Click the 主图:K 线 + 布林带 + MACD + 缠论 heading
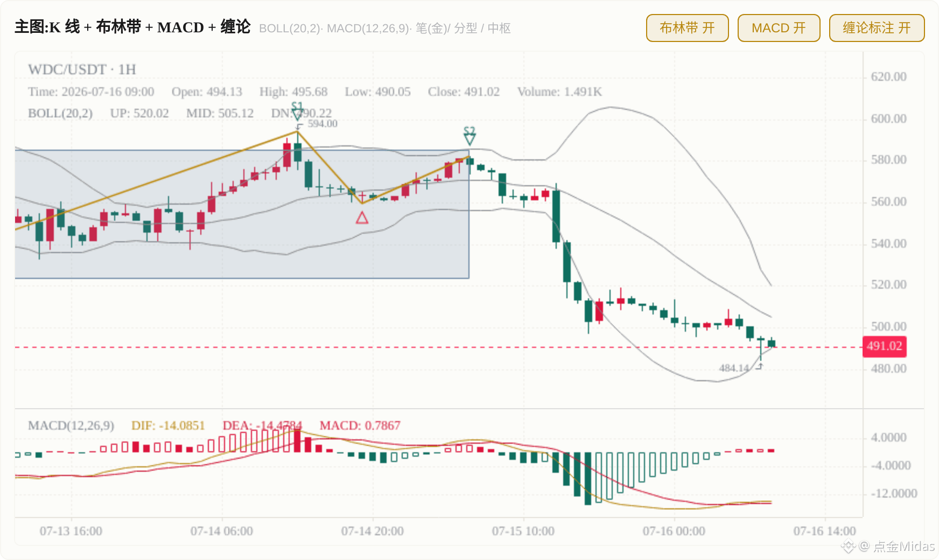Screen dimensions: 939x560 [132, 27]
